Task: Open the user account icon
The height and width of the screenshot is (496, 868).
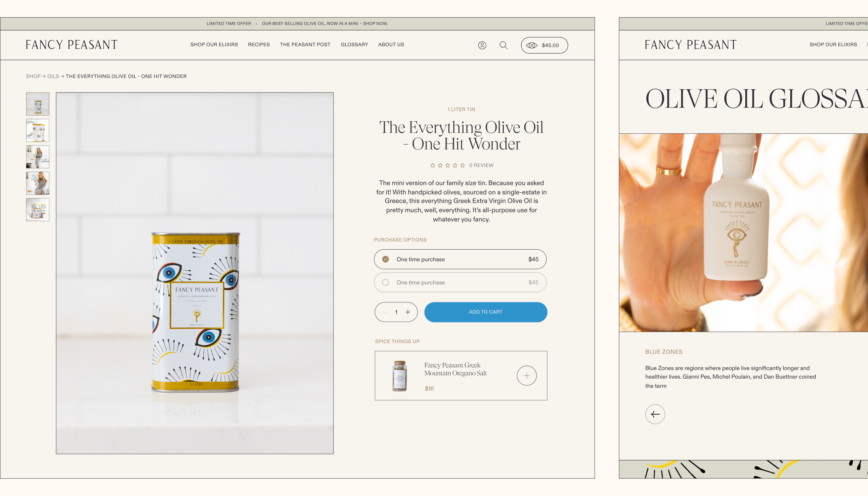Action: (x=482, y=45)
